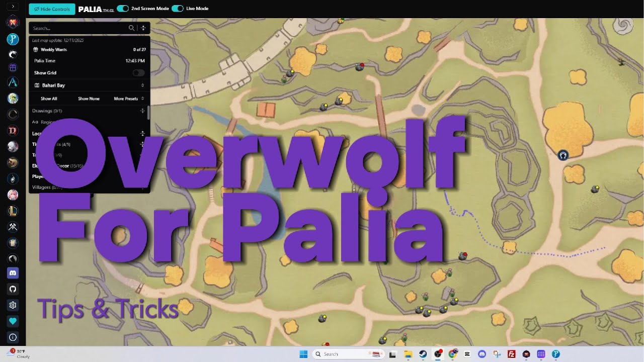Open Discord link in the sidebar
Image resolution: width=644 pixels, height=362 pixels.
click(13, 273)
